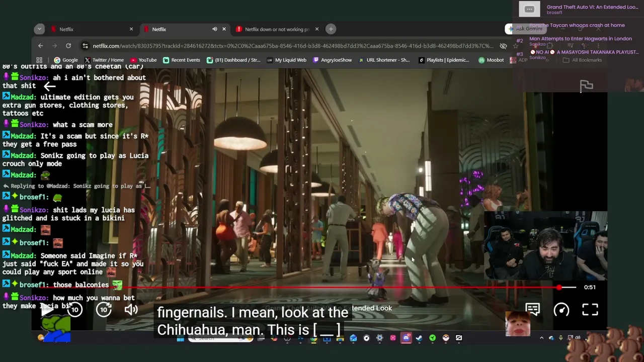Open the tab search dropdown
Screen dimensions: 644x362
(x=39, y=29)
